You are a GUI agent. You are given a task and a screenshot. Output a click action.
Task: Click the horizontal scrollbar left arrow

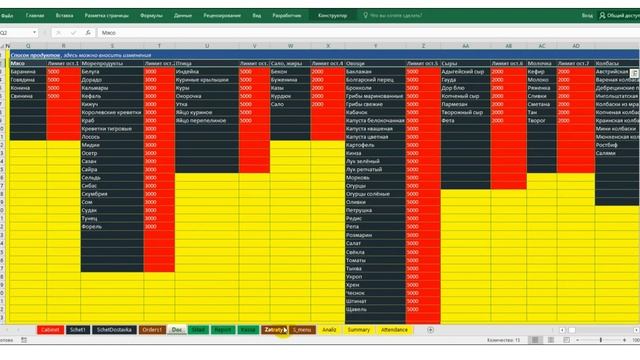[562, 330]
